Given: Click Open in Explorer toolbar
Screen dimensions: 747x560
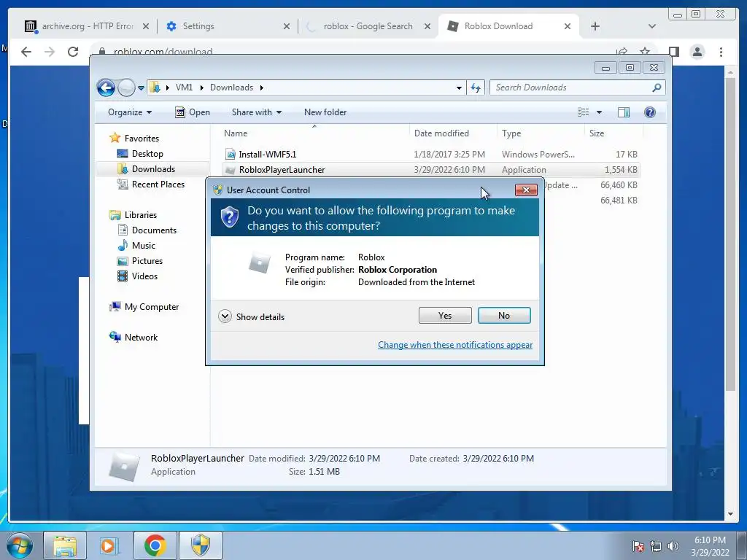Looking at the screenshot, I should 193,112.
